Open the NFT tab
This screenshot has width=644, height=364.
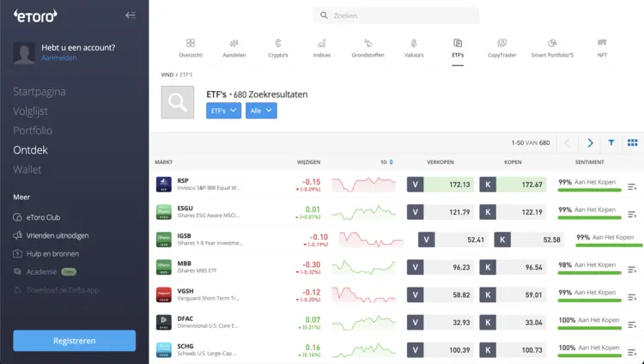(602, 48)
